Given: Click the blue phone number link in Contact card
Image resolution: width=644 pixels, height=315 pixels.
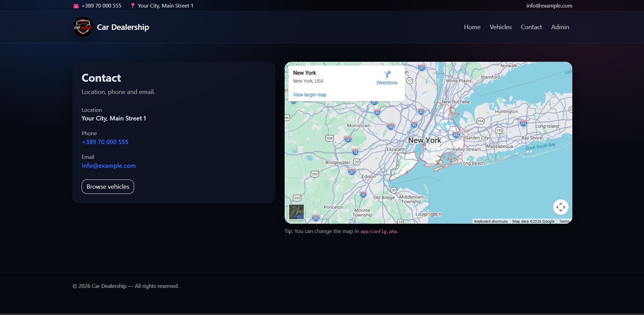Looking at the screenshot, I should pos(105,142).
